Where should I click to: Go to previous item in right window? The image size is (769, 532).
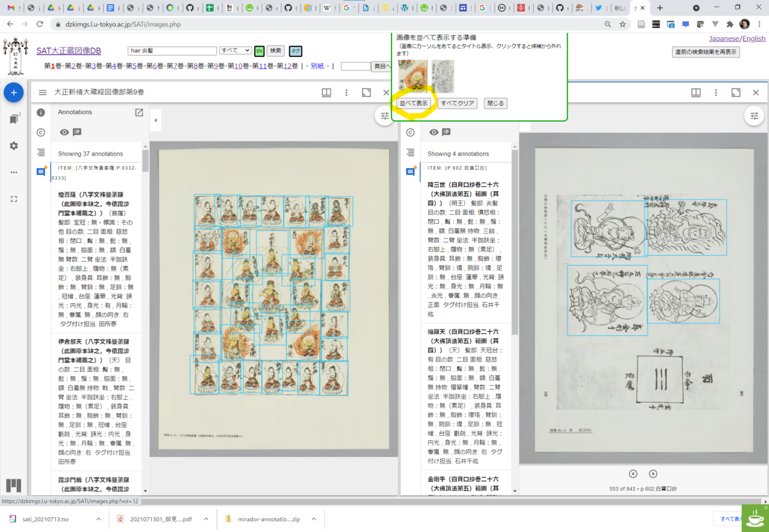pyautogui.click(x=633, y=474)
